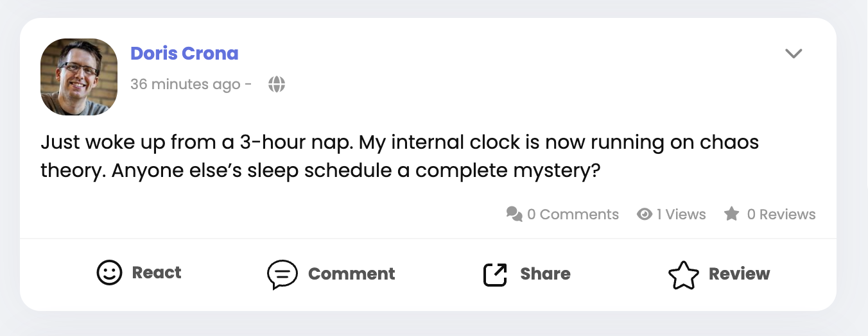Screen dimensions: 868x336
Task: Click the Share label text
Action: point(545,274)
